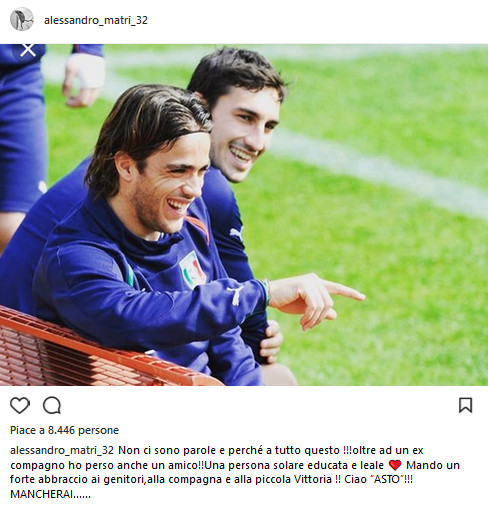Close the photo using the white X
488x507 pixels.
pos(28,50)
